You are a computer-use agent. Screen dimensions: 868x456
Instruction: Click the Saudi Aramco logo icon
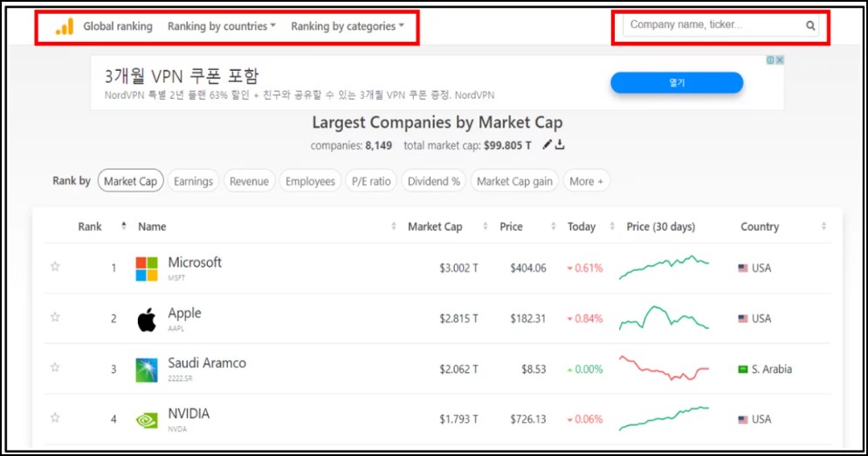[x=147, y=370]
